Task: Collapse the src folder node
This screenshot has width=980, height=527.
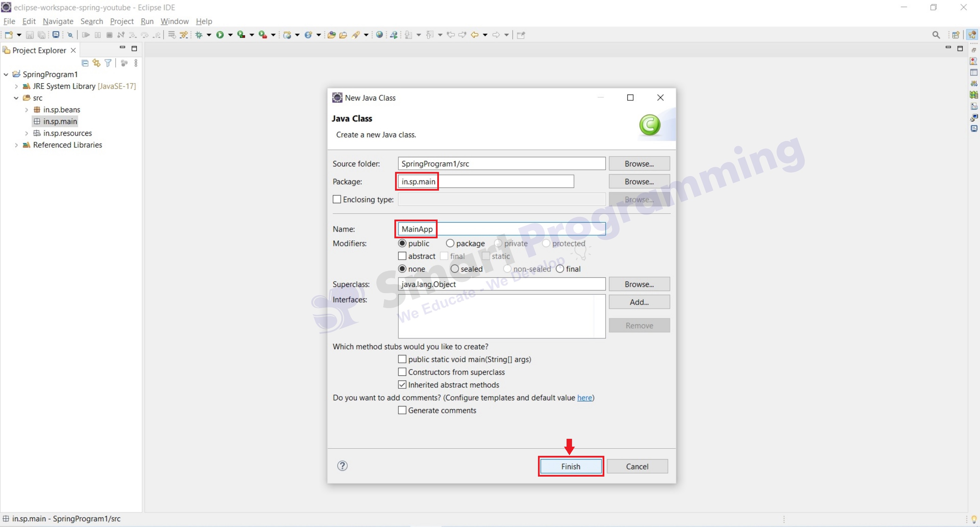Action: 16,98
